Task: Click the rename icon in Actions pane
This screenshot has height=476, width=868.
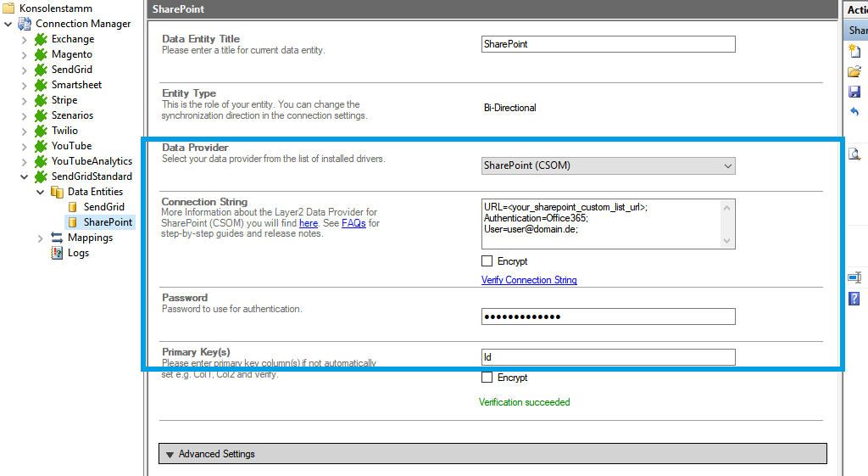Action: 854,277
